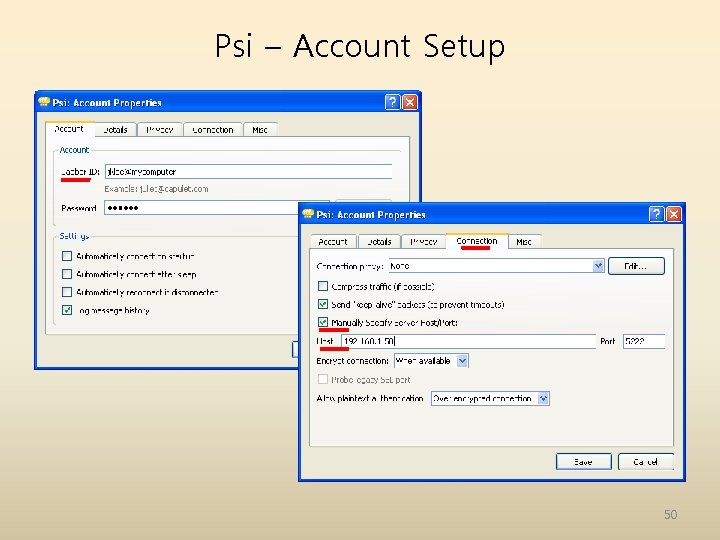720x540 pixels.
Task: Toggle Send keep-alive packets checkbox
Action: 323,304
